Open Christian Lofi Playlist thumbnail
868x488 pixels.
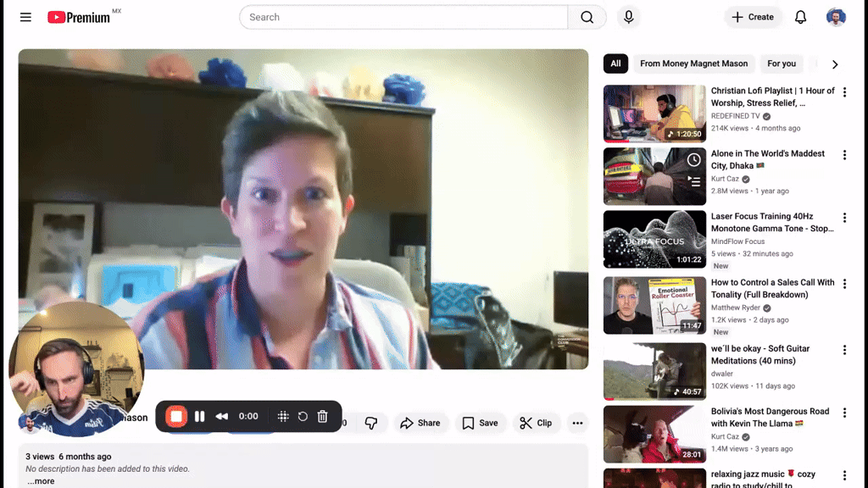(654, 114)
